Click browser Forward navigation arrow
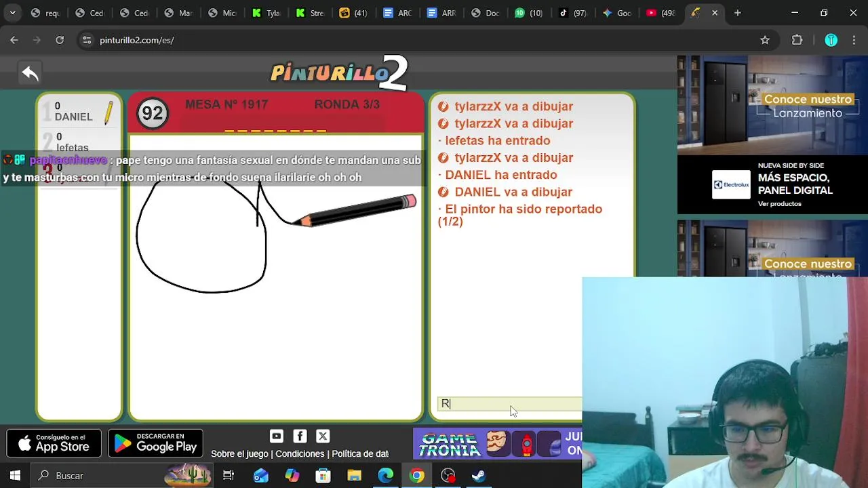Viewport: 868px width, 488px height. click(37, 40)
